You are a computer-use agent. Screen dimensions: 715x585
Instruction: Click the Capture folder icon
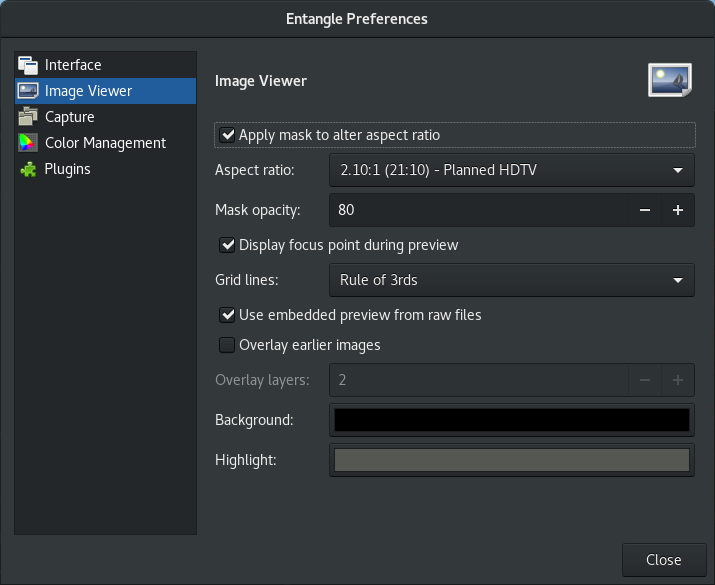28,117
